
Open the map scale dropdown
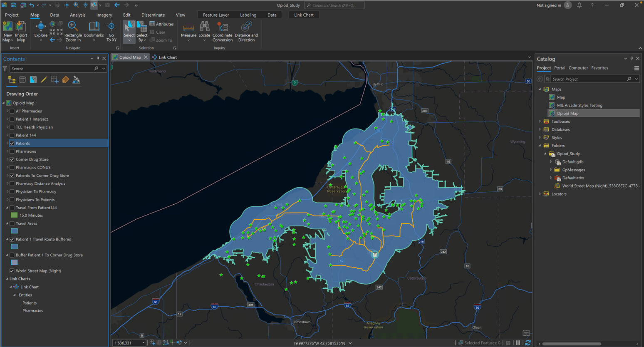tap(144, 343)
